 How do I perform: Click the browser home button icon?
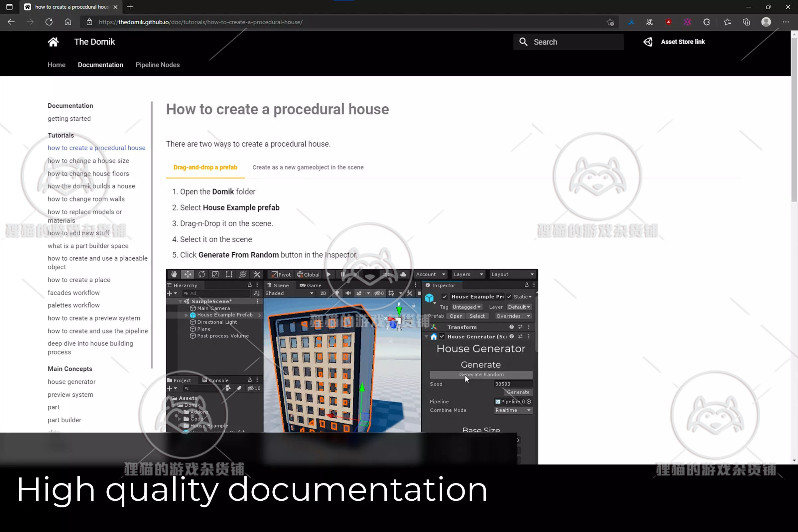point(68,22)
